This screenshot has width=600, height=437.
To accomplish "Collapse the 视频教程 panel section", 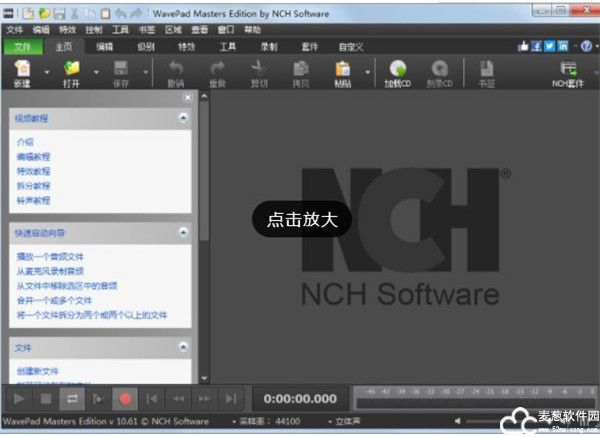I will click(183, 118).
